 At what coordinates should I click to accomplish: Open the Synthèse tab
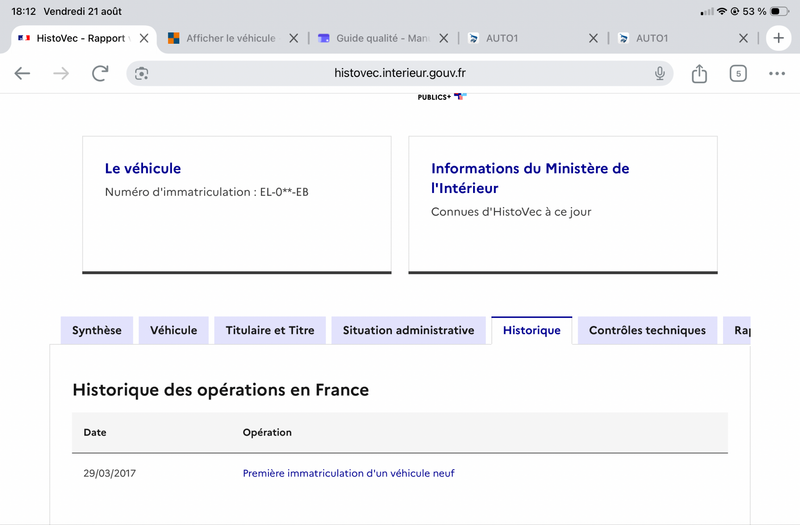(x=97, y=330)
